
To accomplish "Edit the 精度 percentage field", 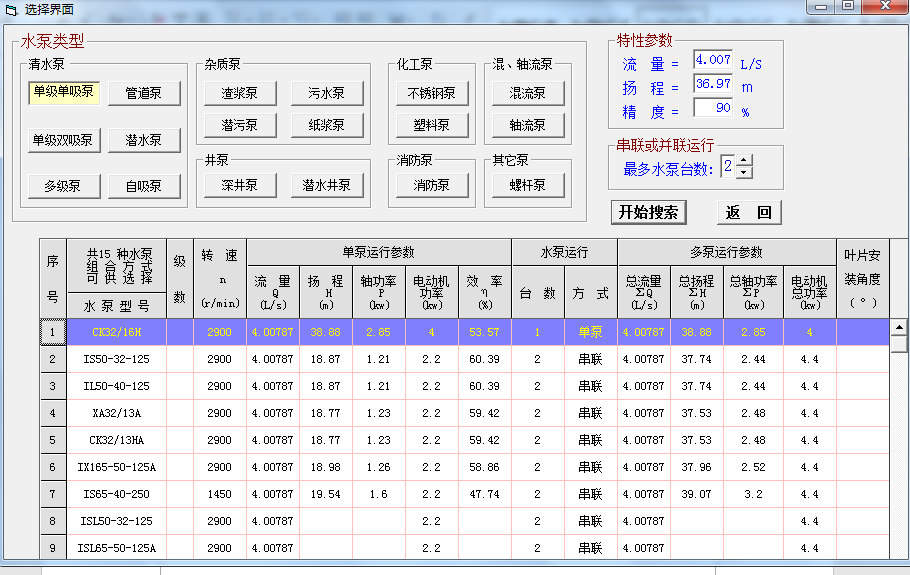I will tap(713, 108).
